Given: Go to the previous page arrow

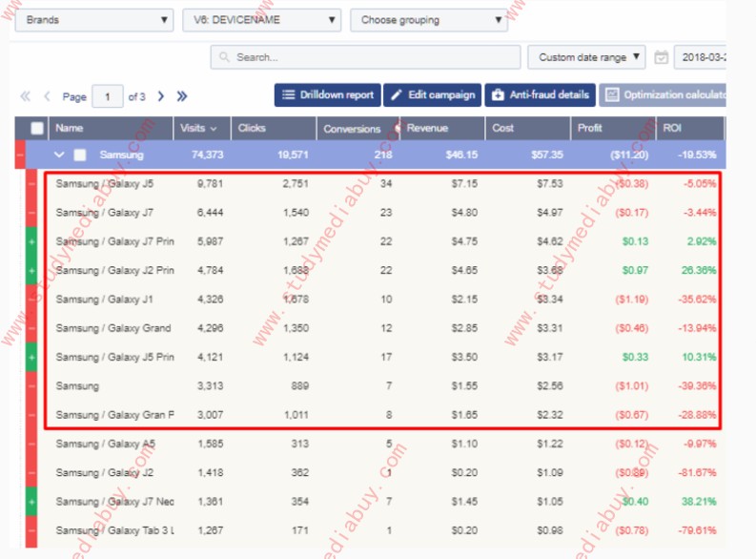Looking at the screenshot, I should tap(47, 96).
